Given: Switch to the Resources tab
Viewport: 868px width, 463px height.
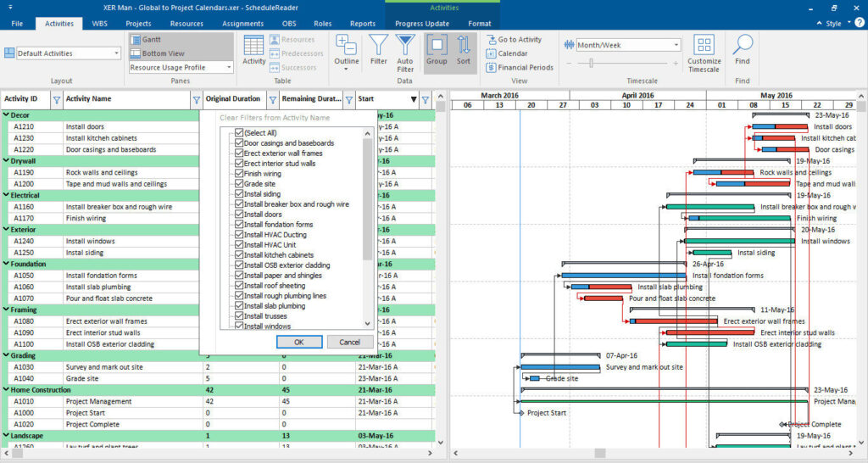Looking at the screenshot, I should (x=186, y=23).
